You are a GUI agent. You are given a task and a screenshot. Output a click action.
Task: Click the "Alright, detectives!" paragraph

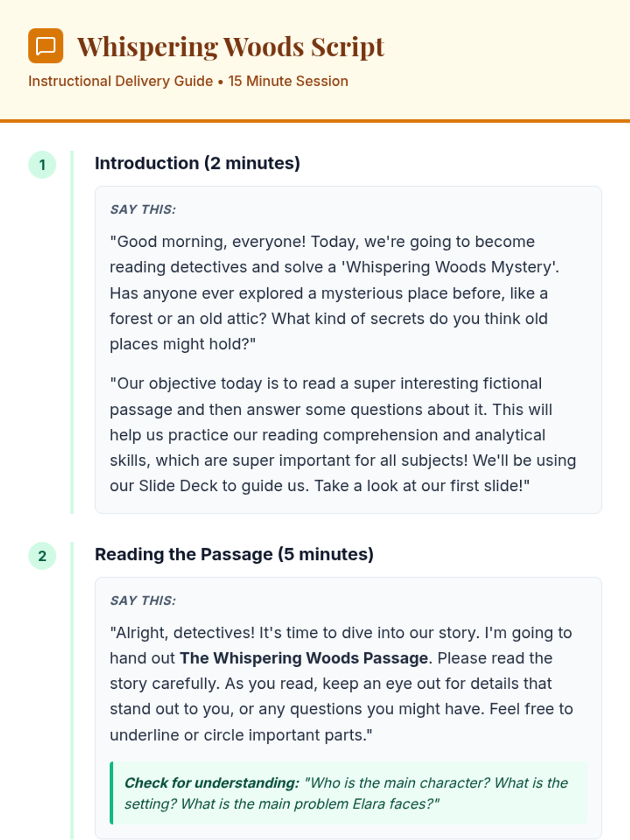coord(341,684)
